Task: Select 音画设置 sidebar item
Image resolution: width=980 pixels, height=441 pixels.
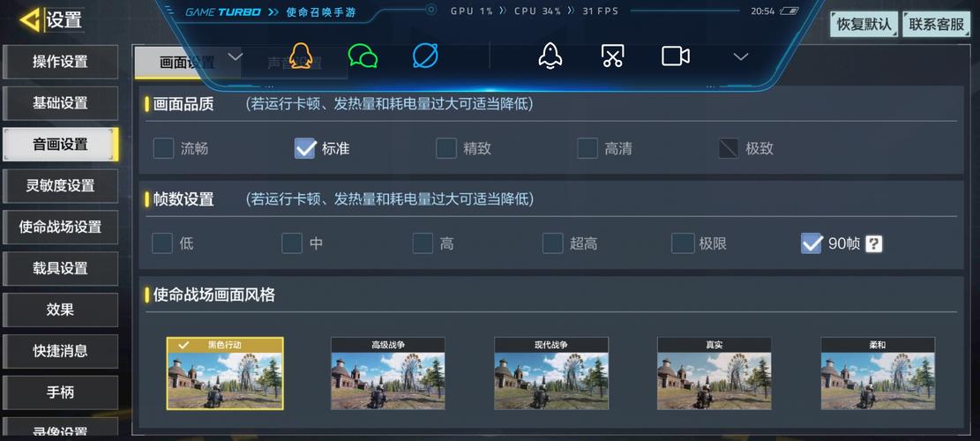Action: tap(60, 145)
